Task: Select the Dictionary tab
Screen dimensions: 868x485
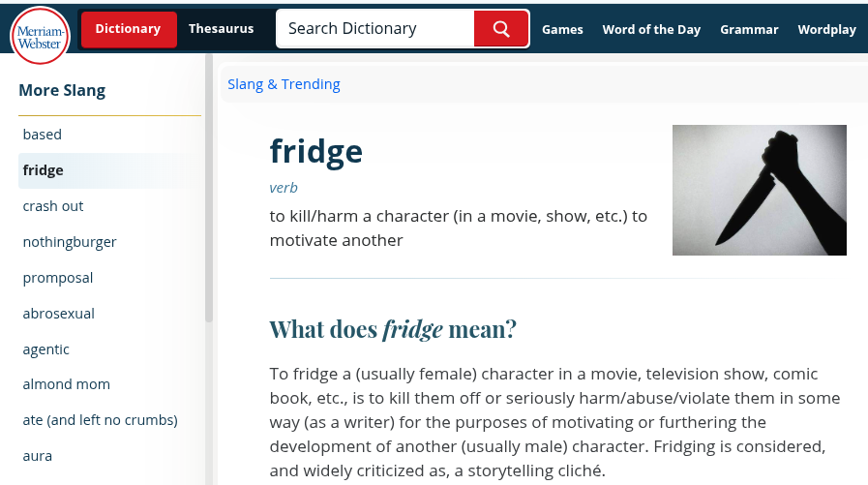Action: [129, 29]
